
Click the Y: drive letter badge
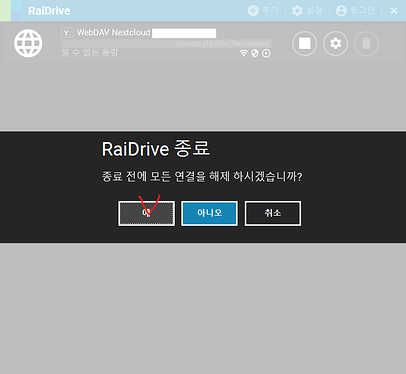tap(67, 33)
